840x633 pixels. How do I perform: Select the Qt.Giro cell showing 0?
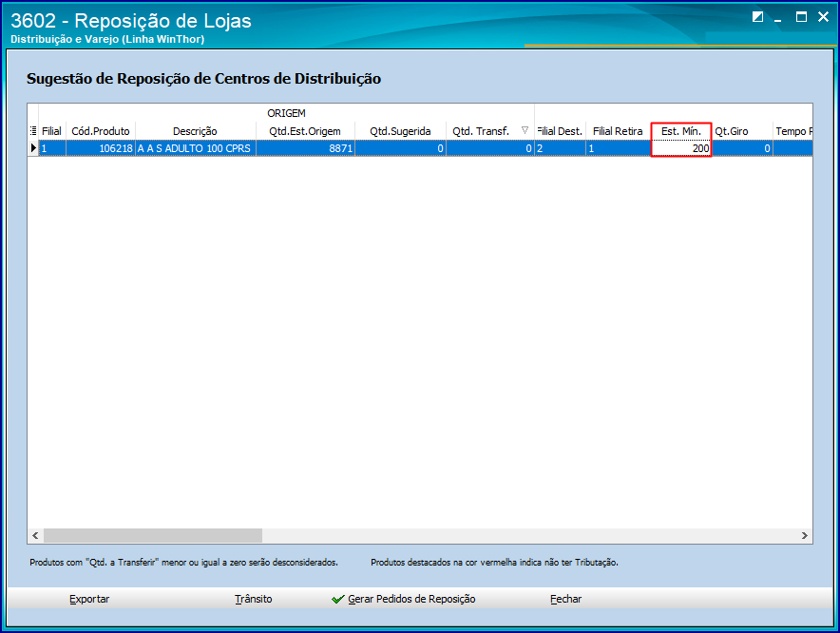(x=742, y=148)
